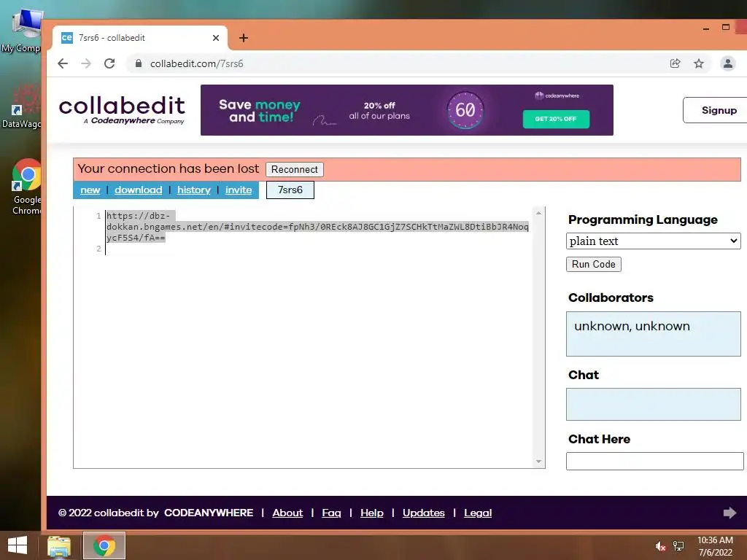Open the About footer link

(287, 513)
